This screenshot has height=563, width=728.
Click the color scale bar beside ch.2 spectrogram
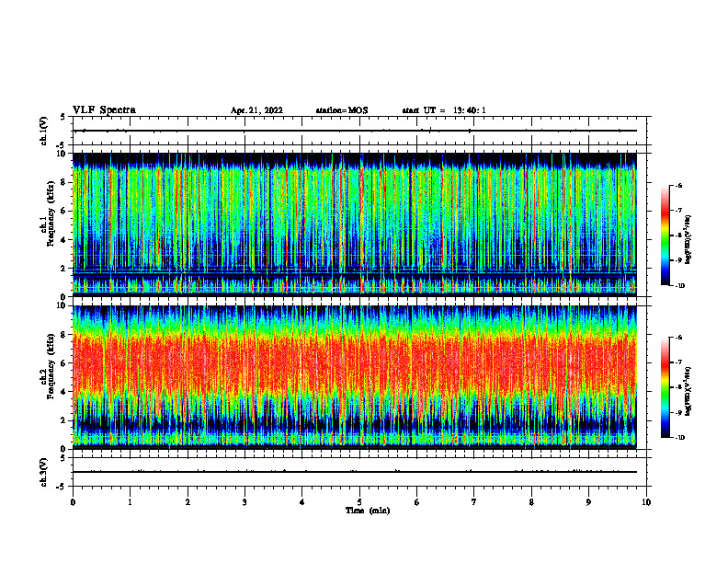pyautogui.click(x=665, y=387)
